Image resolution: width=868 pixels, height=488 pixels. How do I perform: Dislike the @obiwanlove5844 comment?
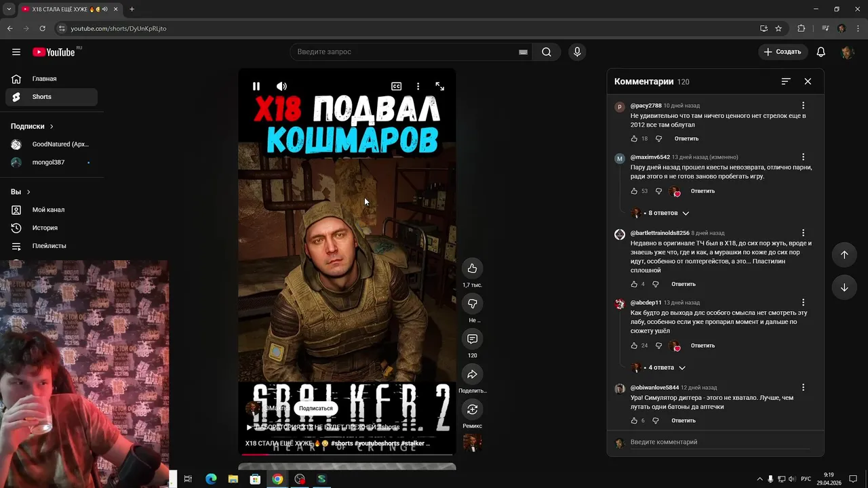(x=656, y=421)
